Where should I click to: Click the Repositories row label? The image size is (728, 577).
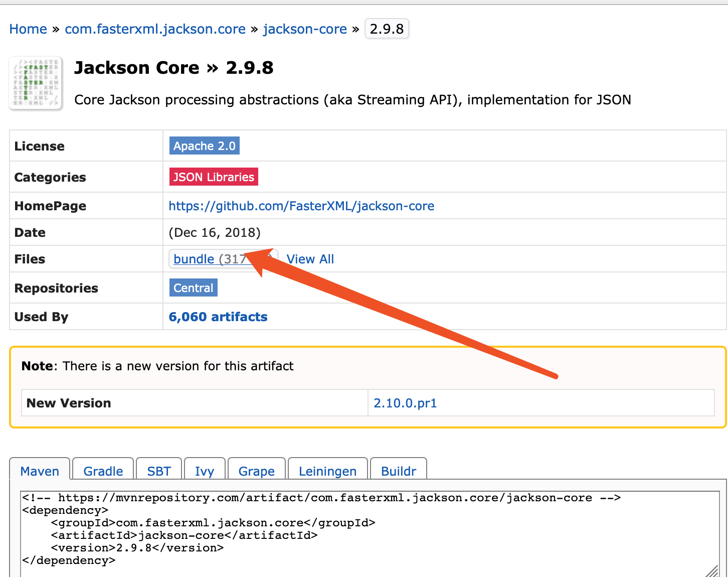pos(56,288)
